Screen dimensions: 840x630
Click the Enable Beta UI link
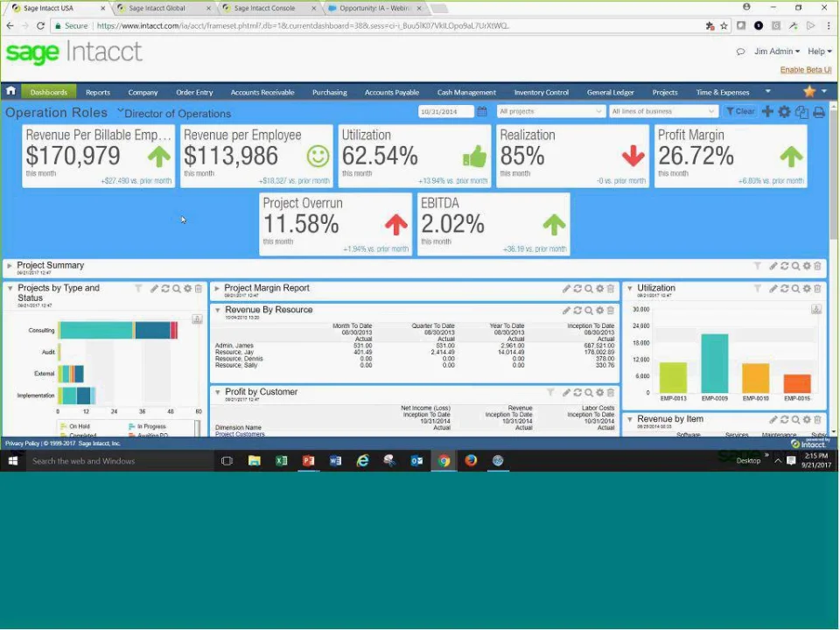[805, 70]
